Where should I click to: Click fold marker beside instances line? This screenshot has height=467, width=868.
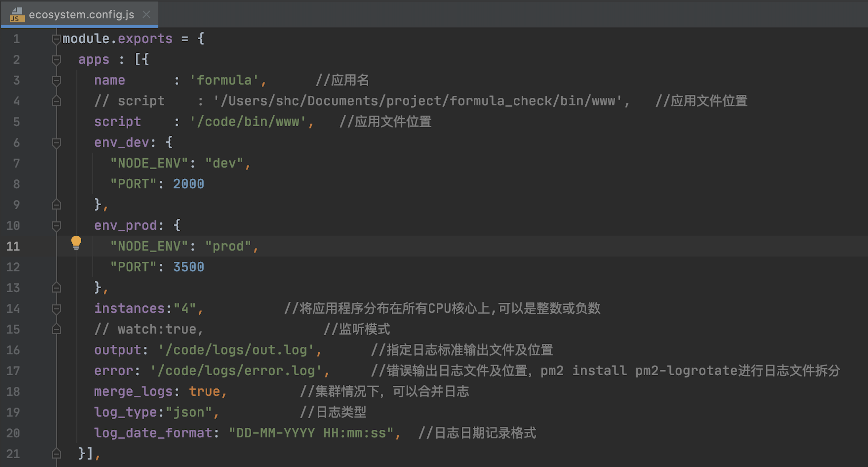coord(56,309)
